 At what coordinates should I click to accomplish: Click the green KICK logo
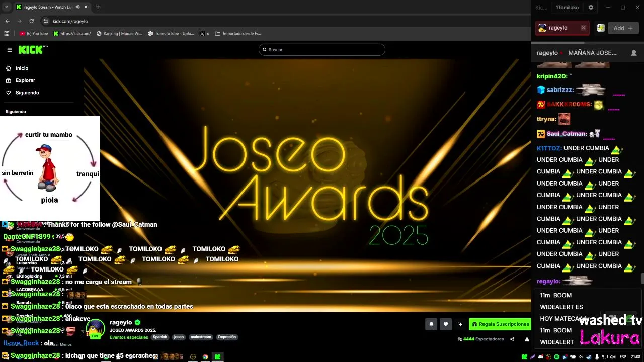tap(33, 49)
